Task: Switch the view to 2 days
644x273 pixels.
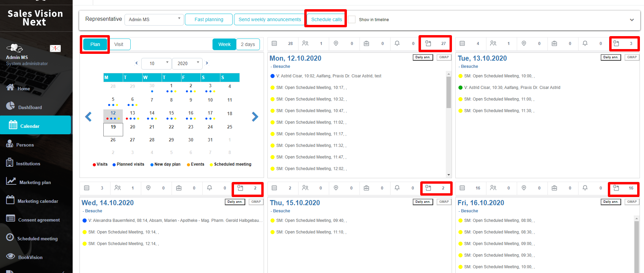Action: point(248,44)
